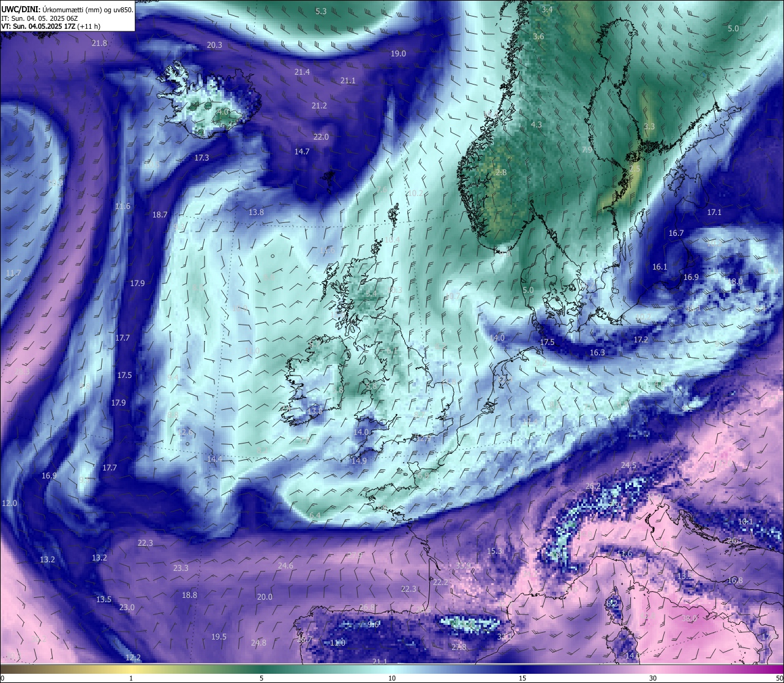Click the 16.7 value over the Baltic

(x=676, y=233)
